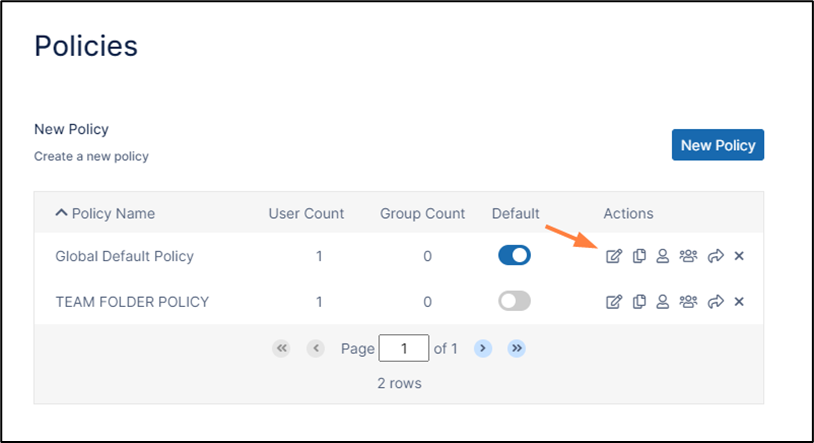Viewport: 814px width, 443px height.
Task: Click the page number input field
Action: 404,348
